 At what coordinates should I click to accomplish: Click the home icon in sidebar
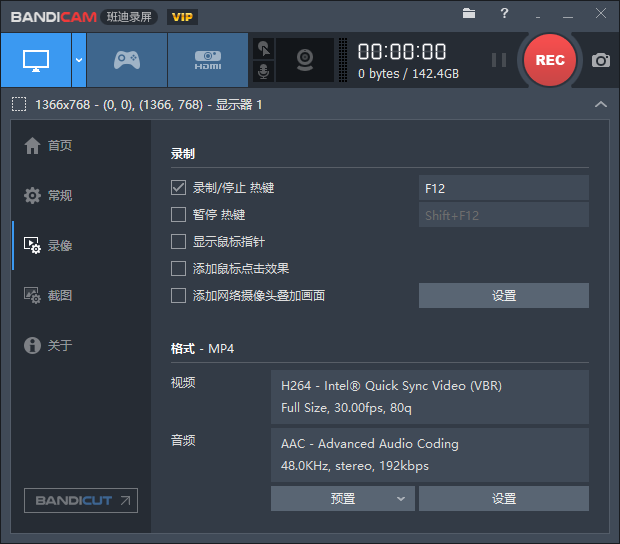point(32,145)
